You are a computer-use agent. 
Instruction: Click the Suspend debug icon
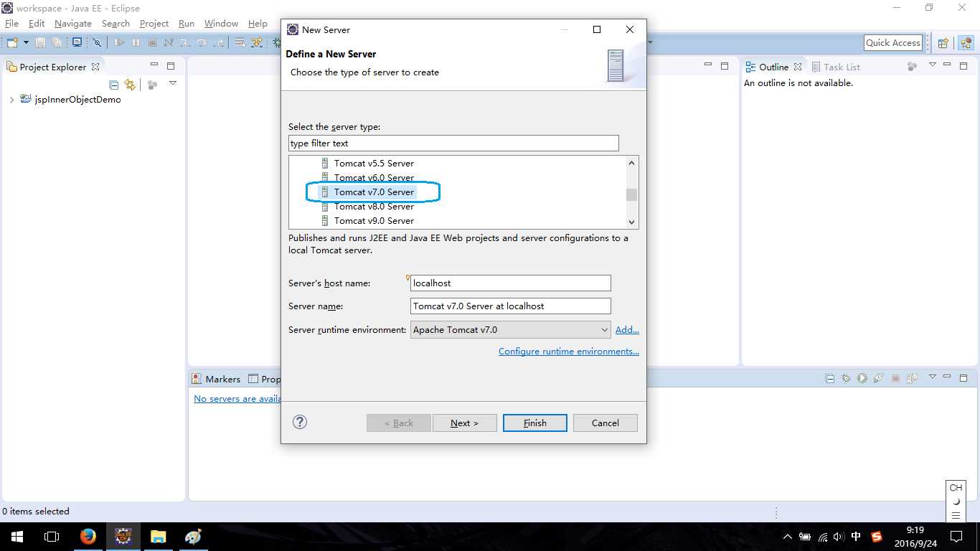(136, 43)
